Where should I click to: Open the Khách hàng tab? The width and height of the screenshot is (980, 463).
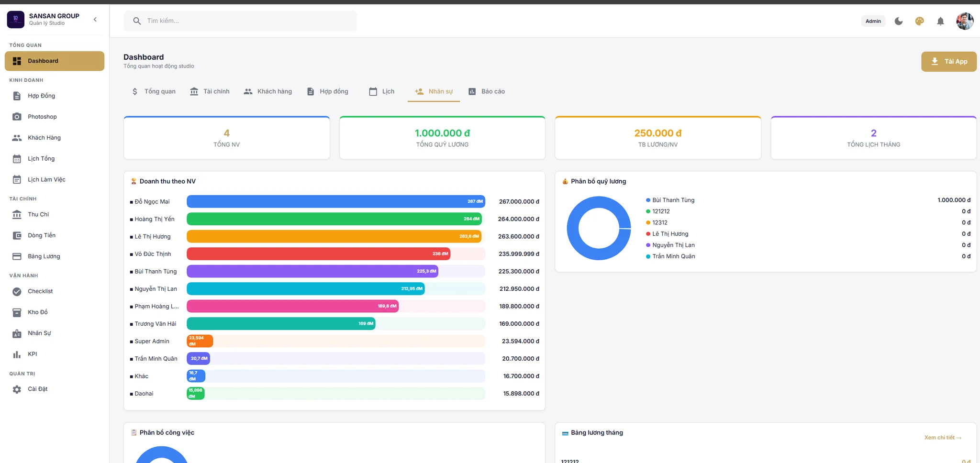[267, 91]
